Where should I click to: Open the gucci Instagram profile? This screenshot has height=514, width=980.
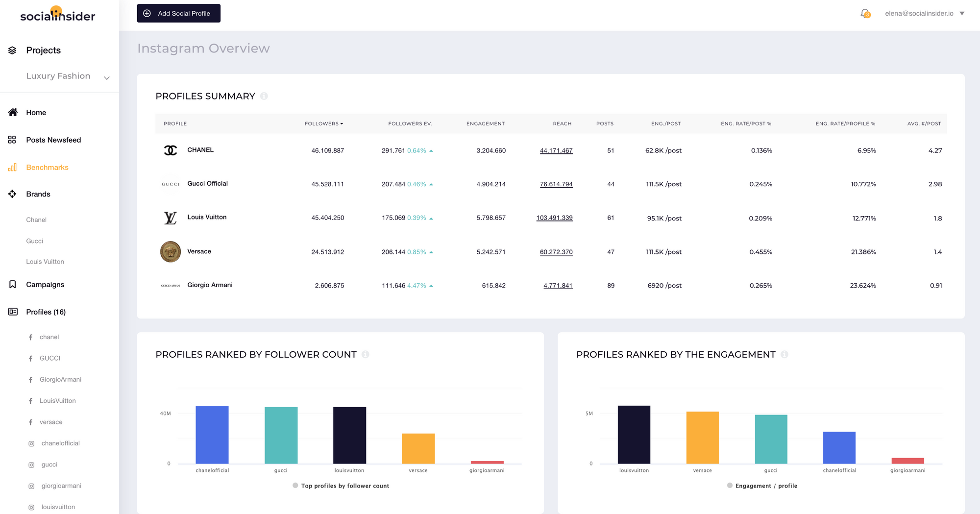click(49, 465)
